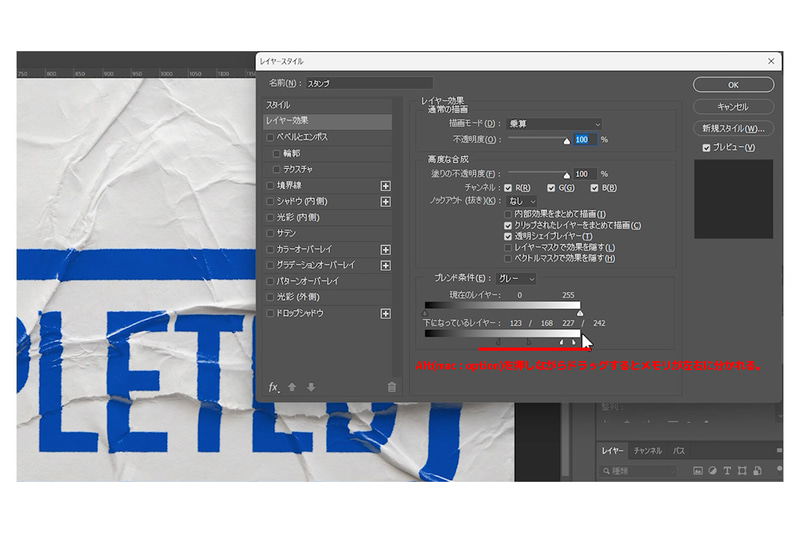
Task: Switch to the パス tab
Action: coord(679,451)
